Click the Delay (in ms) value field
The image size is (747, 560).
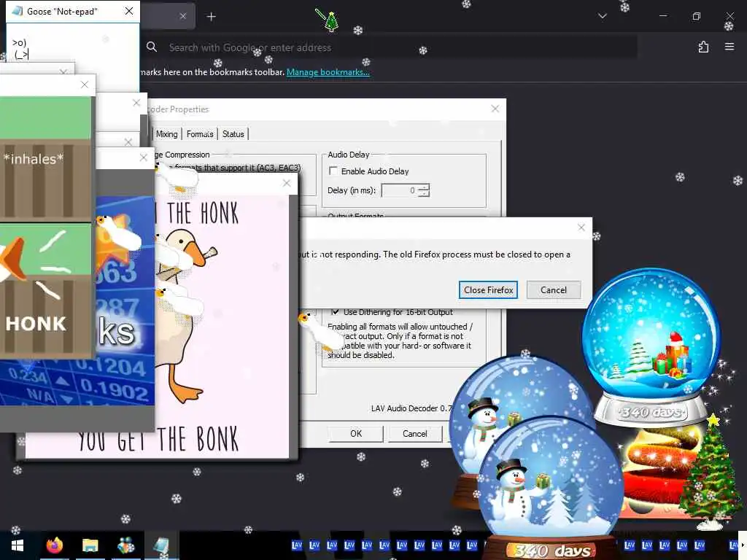[400, 190]
